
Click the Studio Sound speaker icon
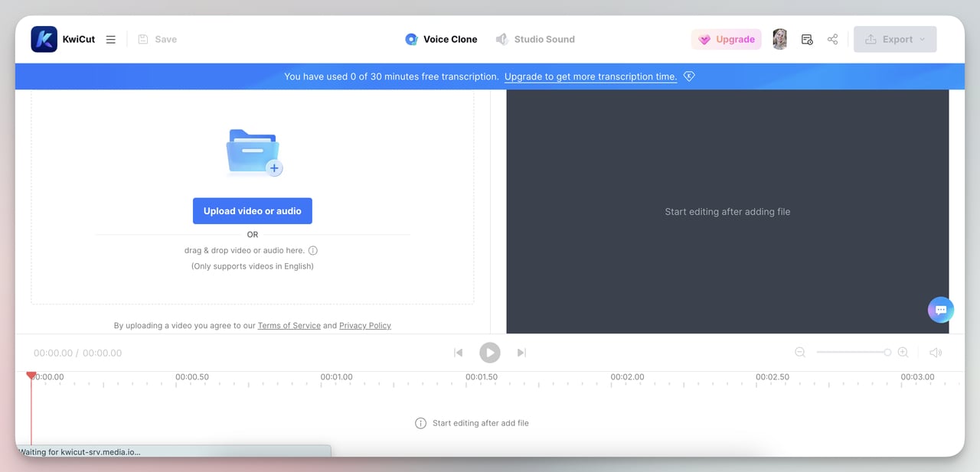pos(502,39)
